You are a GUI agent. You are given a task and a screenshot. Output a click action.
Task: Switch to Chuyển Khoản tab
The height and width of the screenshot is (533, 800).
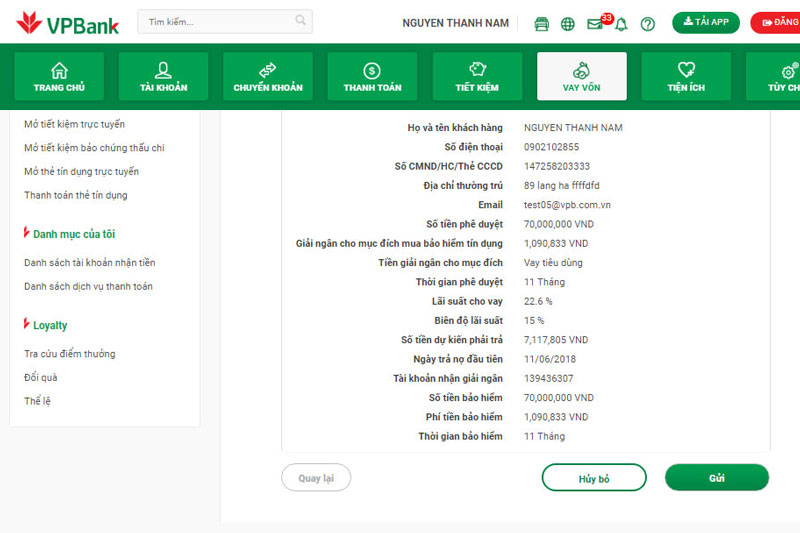(268, 77)
